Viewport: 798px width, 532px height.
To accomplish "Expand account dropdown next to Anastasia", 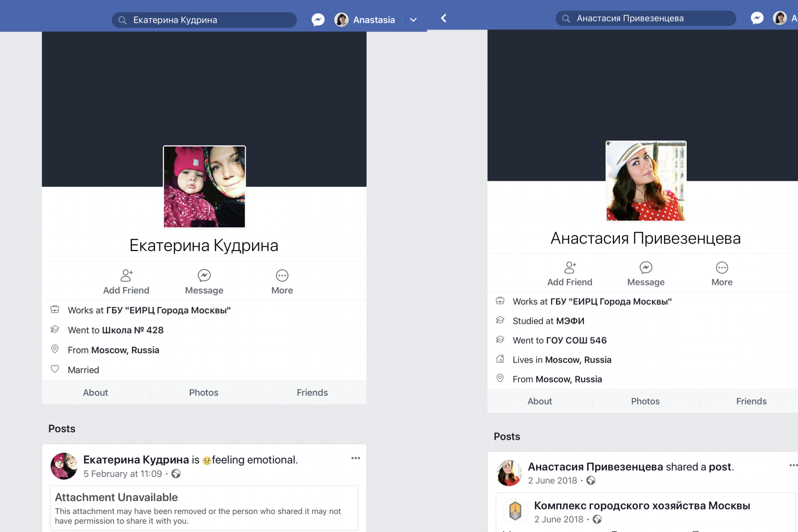I will point(413,20).
